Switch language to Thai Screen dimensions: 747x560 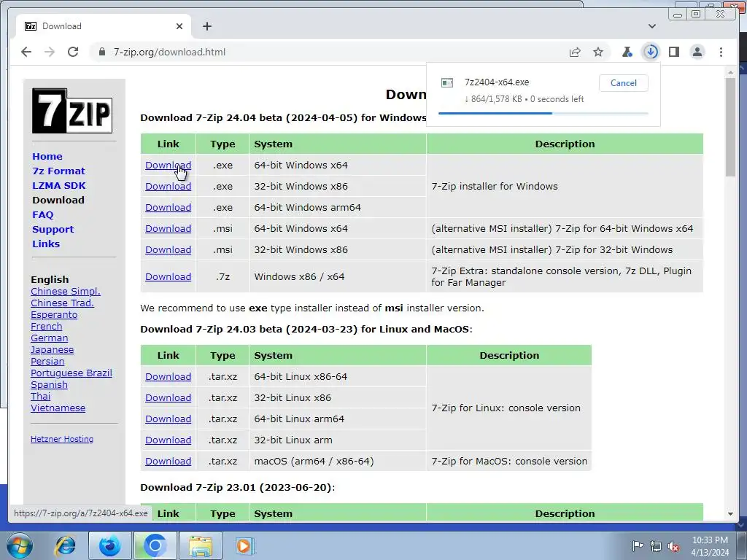41,396
